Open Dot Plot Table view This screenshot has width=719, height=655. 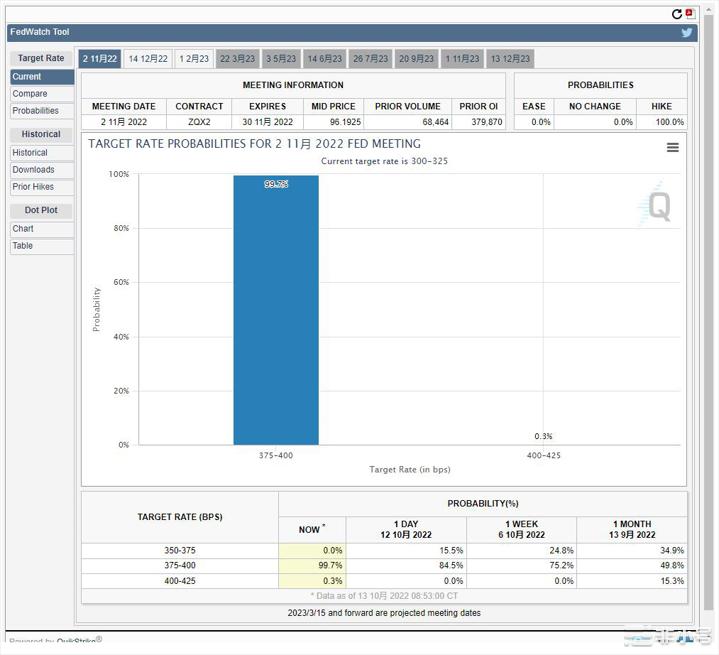(x=23, y=246)
